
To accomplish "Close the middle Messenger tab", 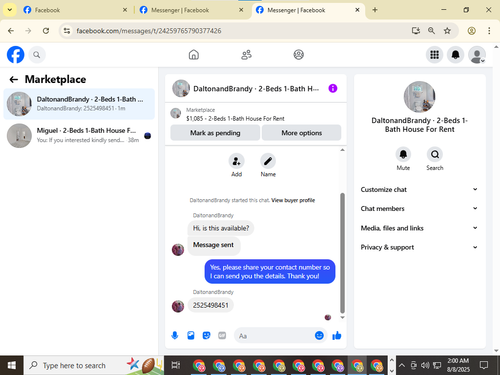I will tap(241, 10).
